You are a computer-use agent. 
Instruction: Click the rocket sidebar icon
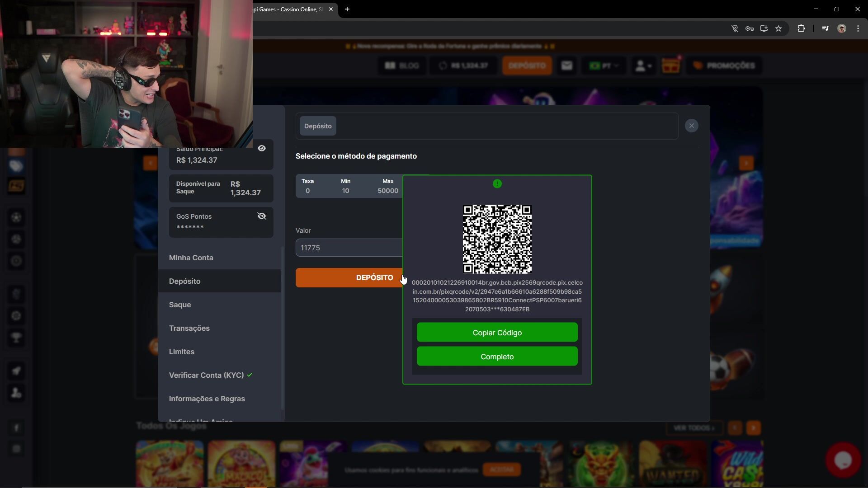click(x=16, y=371)
